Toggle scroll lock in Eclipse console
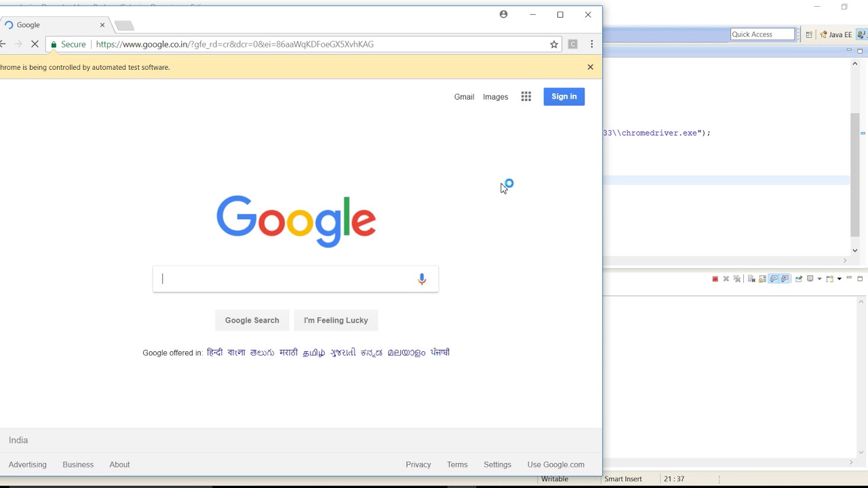 763,279
